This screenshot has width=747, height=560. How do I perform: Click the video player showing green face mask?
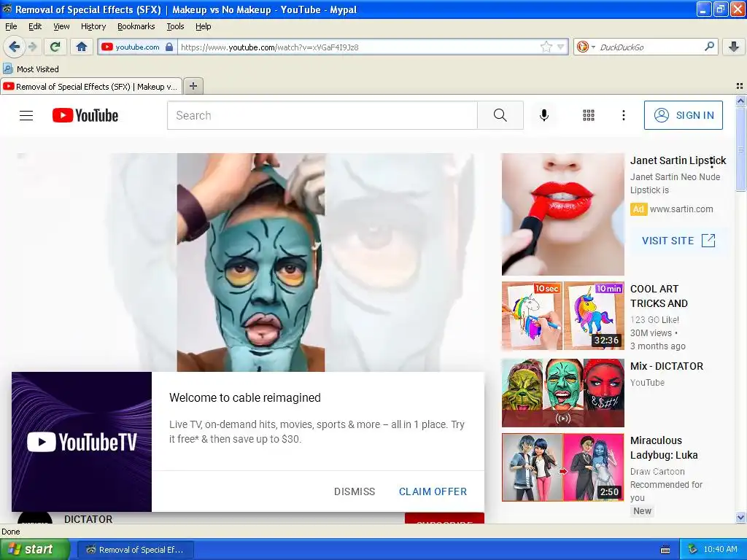click(251, 262)
